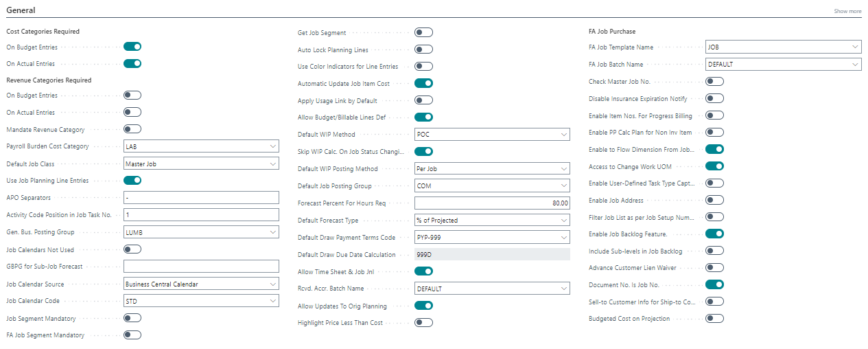The height and width of the screenshot is (349, 868).
Task: Click the APO Separators input field
Action: coord(201,198)
